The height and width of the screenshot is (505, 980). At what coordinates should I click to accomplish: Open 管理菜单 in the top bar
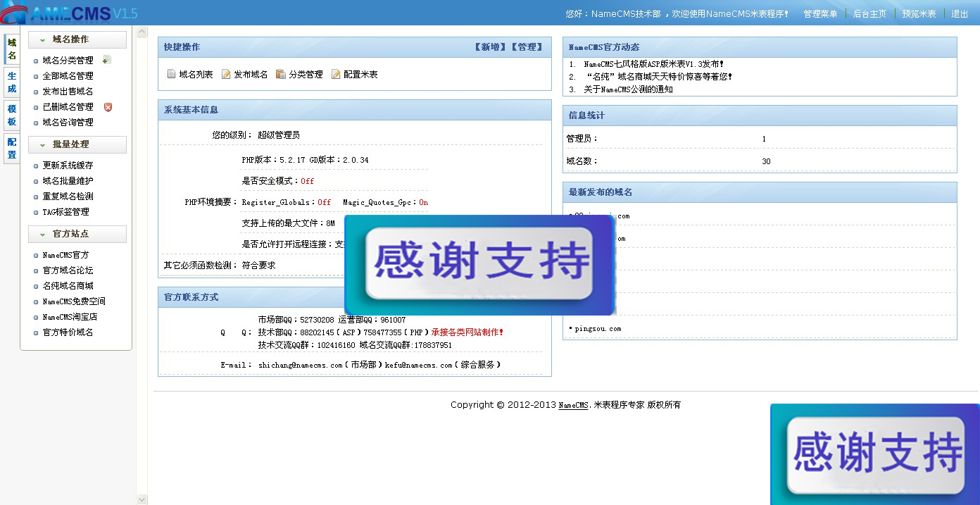pos(820,14)
